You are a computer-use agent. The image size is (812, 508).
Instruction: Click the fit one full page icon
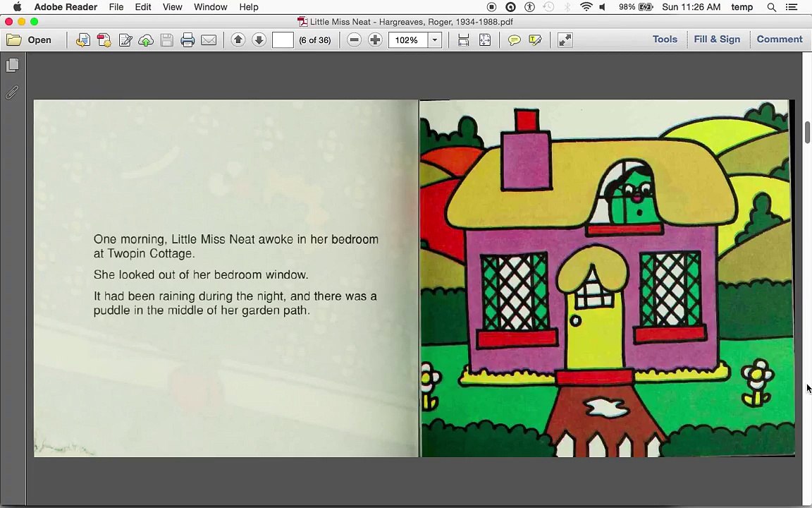click(x=485, y=40)
